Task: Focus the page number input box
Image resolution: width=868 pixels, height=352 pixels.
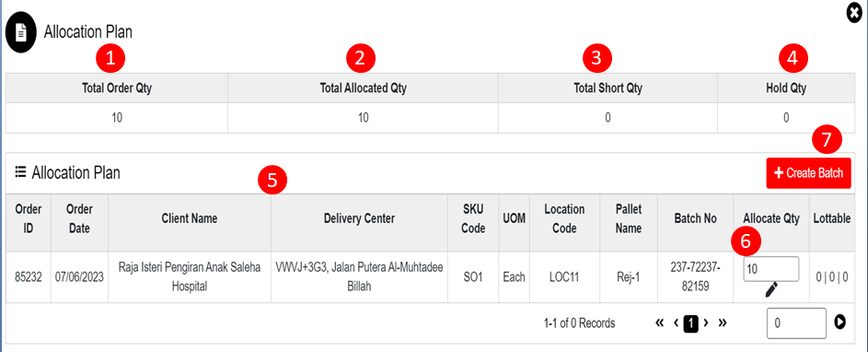Action: pos(796,323)
